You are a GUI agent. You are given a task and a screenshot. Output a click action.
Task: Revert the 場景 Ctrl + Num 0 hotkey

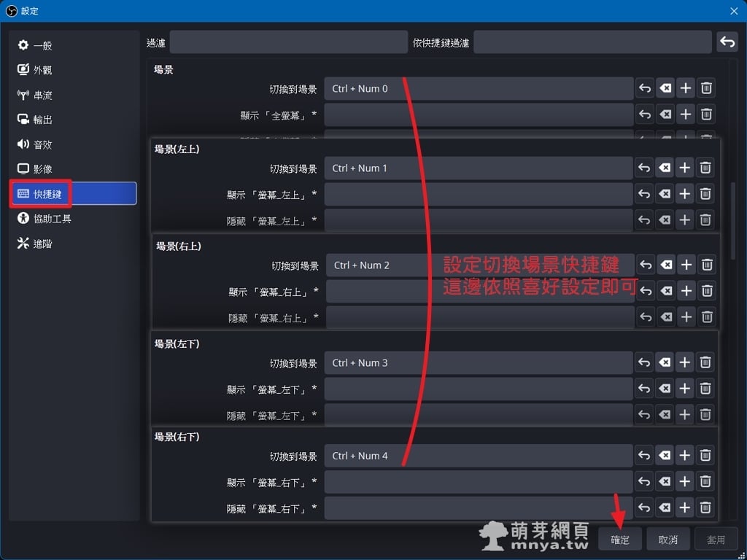click(x=645, y=89)
